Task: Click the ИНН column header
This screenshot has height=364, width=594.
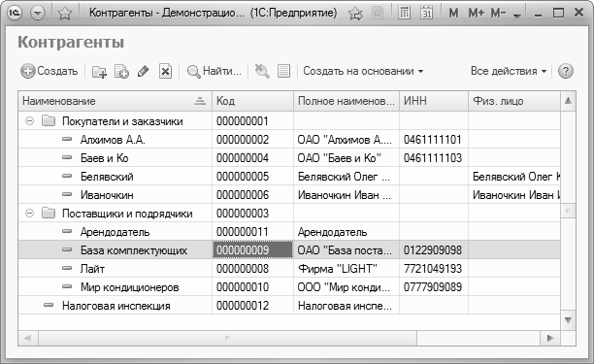Action: pyautogui.click(x=434, y=101)
